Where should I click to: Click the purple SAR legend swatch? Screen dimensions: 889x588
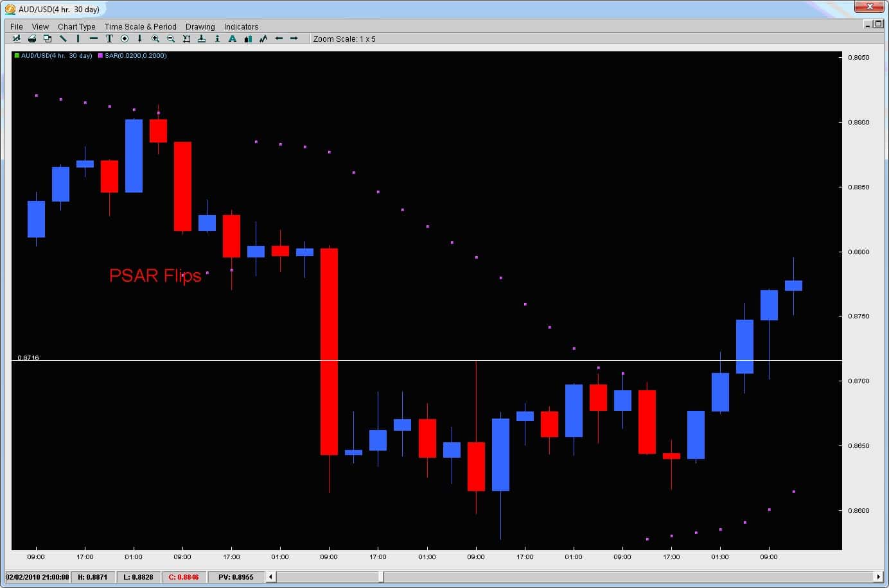point(100,56)
